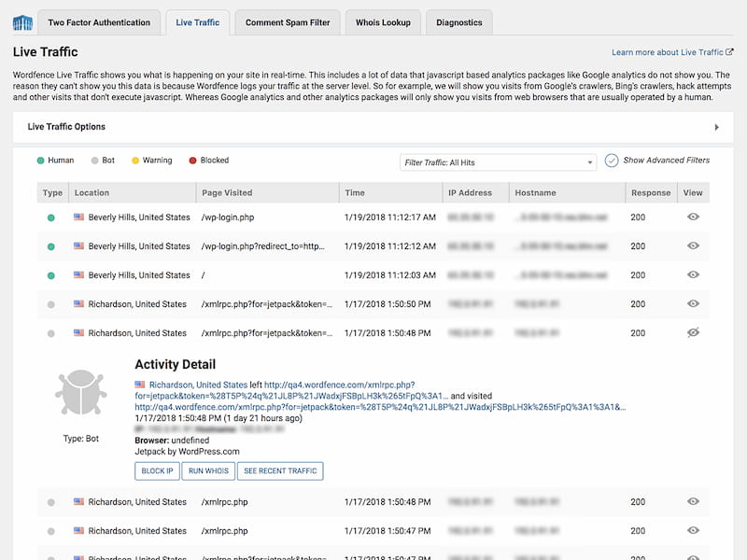Click eye icon for the / page row
The height and width of the screenshot is (560, 747).
pyautogui.click(x=693, y=275)
